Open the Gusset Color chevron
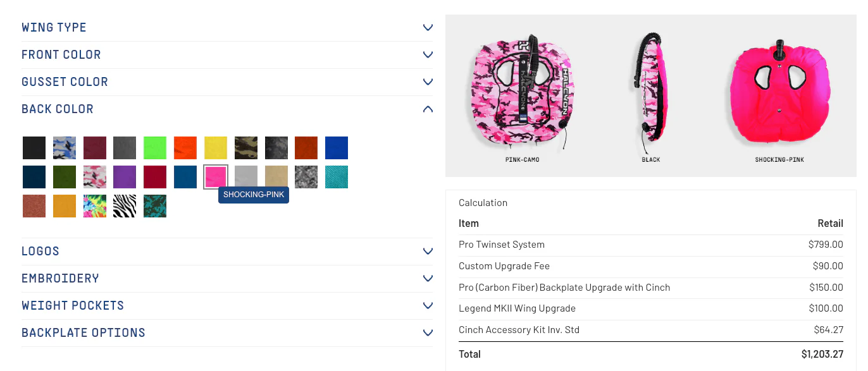Image resolution: width=868 pixels, height=371 pixels. tap(428, 82)
